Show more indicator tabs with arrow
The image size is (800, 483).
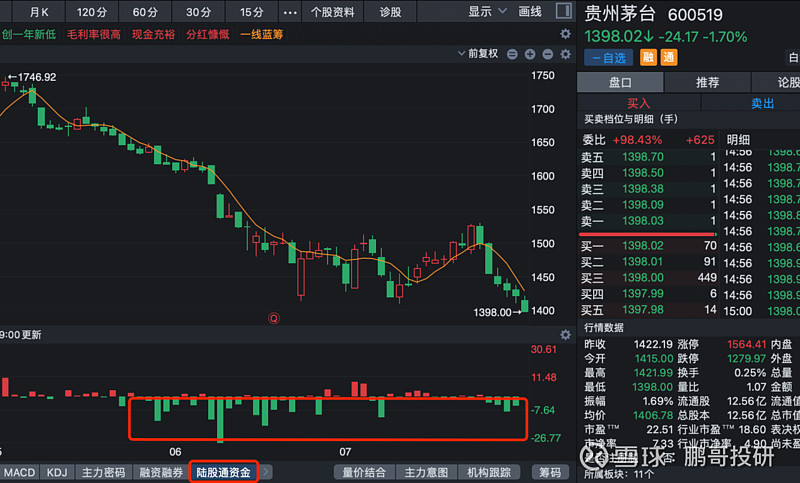pyautogui.click(x=266, y=472)
